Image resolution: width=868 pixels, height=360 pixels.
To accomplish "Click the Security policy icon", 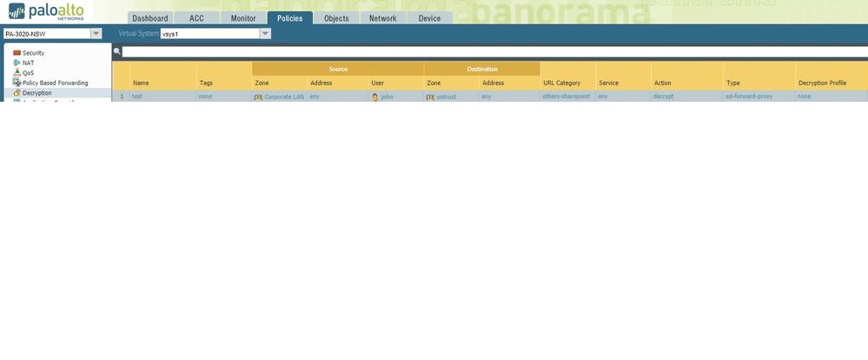I will pos(17,53).
